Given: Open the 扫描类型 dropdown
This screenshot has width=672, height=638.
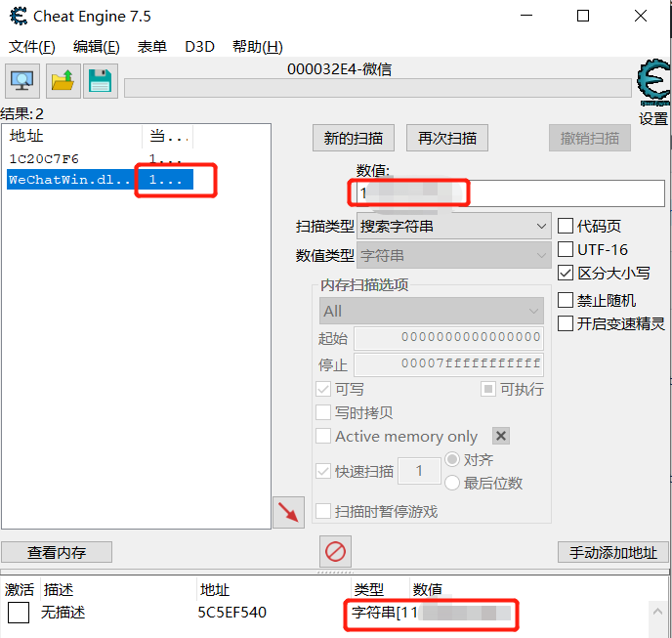Looking at the screenshot, I should pyautogui.click(x=454, y=226).
